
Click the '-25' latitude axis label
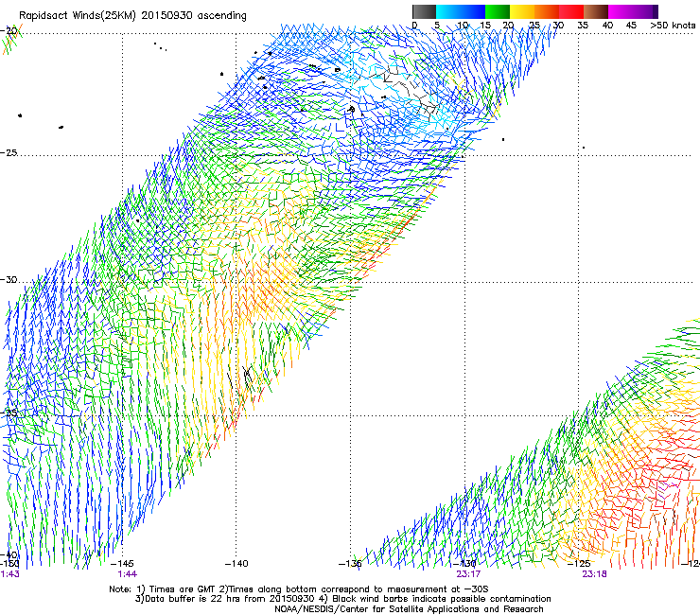pyautogui.click(x=9, y=152)
